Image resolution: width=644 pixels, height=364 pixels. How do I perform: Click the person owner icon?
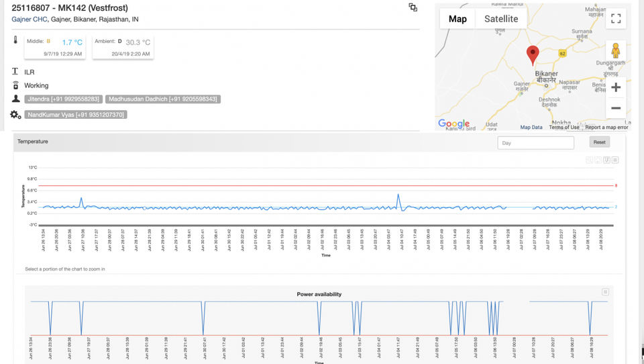[x=15, y=99]
